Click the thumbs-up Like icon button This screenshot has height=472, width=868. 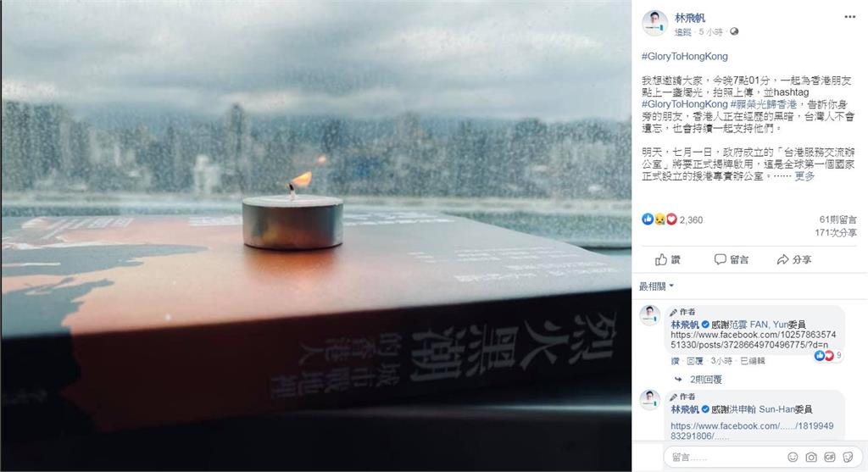(661, 259)
